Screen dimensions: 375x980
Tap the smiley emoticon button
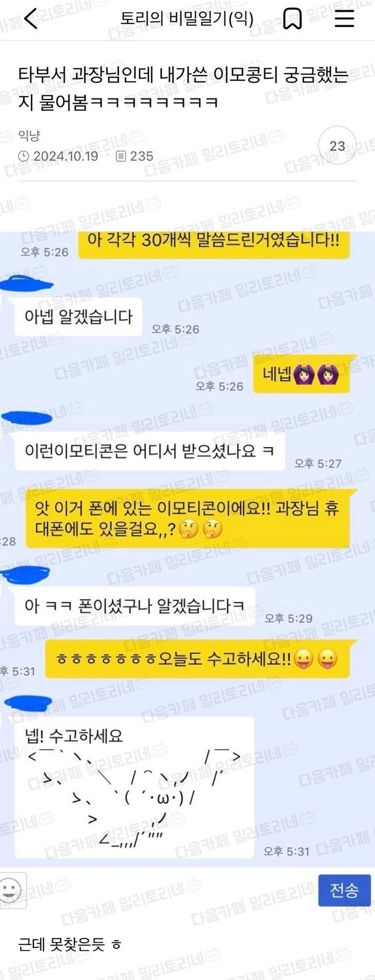coord(10,890)
